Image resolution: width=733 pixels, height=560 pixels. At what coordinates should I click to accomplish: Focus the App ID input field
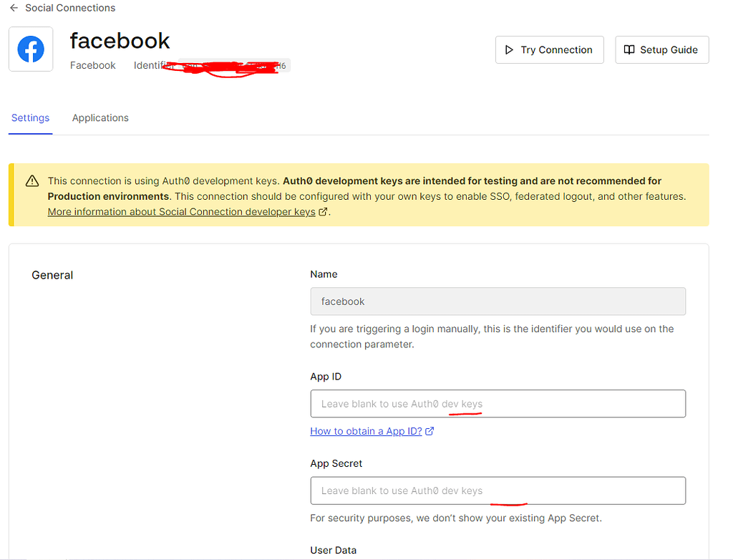pos(497,404)
